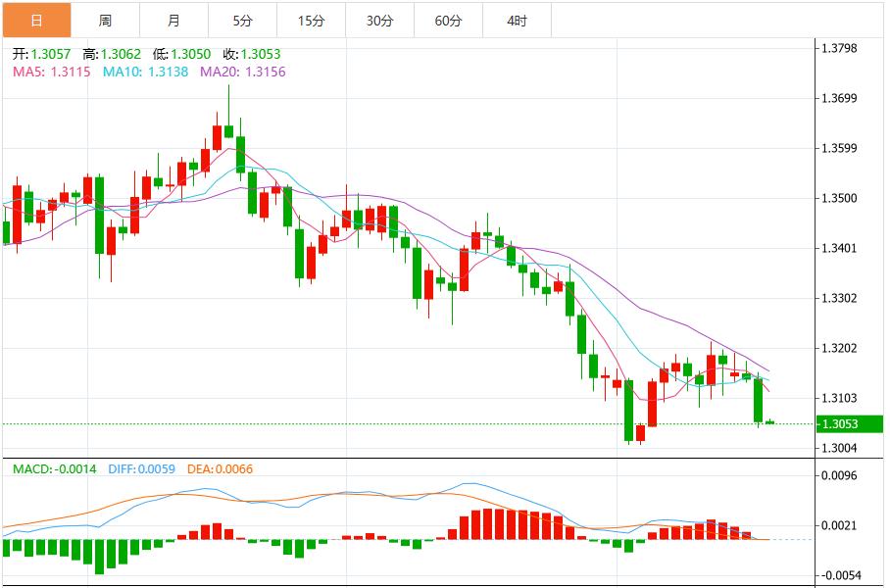Click the MA5 indicator label
Viewport: 890px width, 588px height.
coord(51,72)
